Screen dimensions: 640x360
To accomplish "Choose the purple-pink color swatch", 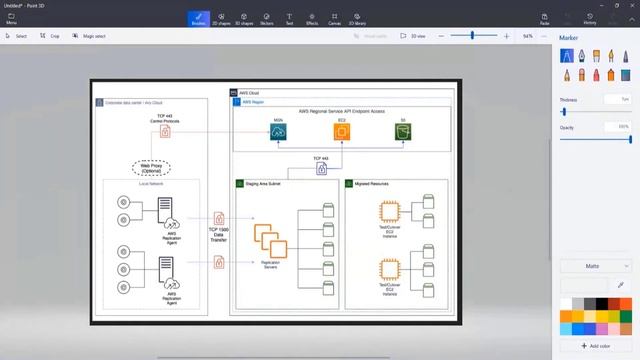I will coord(602,329).
